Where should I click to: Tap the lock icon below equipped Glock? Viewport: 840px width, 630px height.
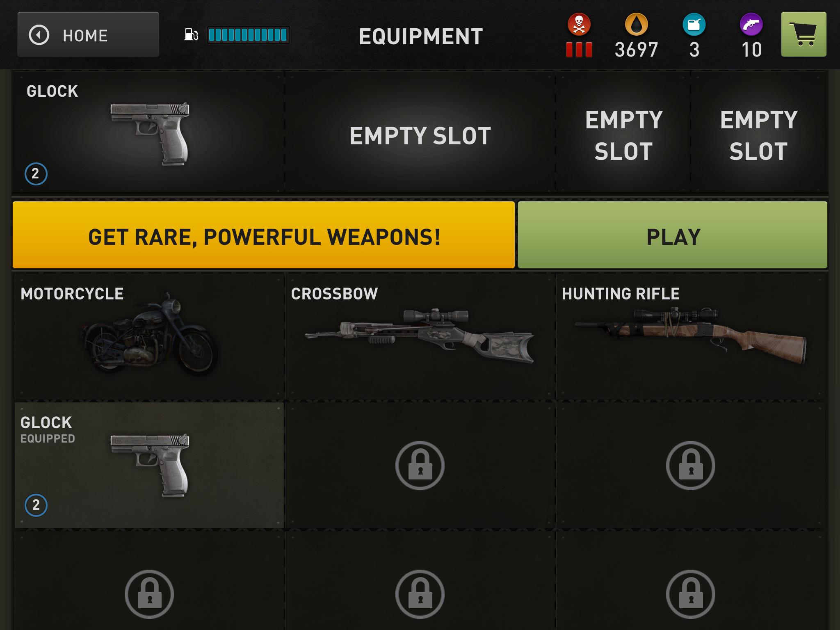pos(149,594)
